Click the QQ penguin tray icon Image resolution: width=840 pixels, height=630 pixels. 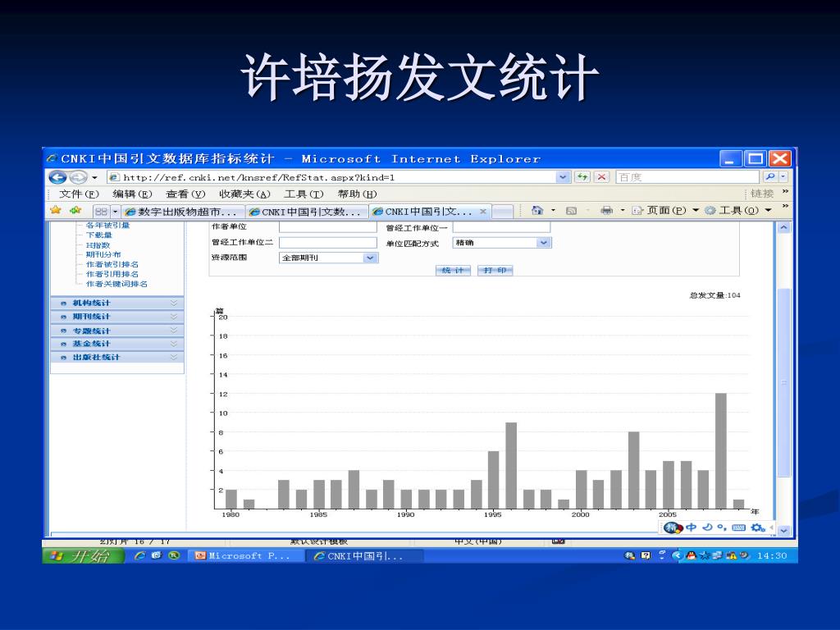(691, 556)
